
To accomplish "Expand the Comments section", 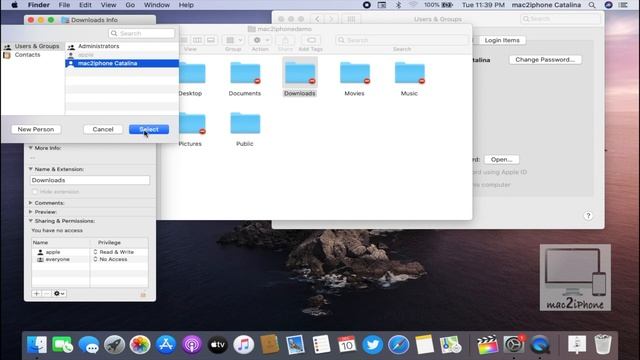I will point(31,202).
